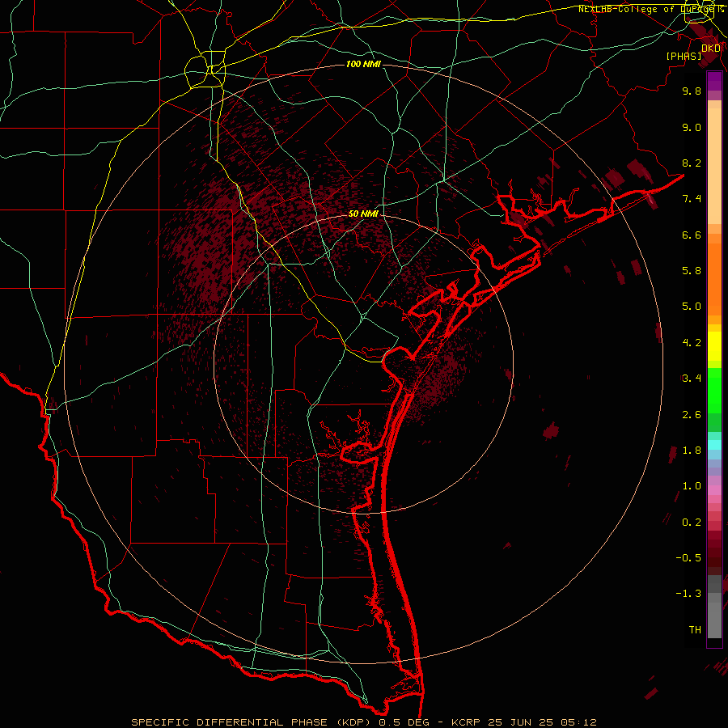The image size is (728, 728).
Task: Click the "100 NMI" range ring label
Action: (x=363, y=64)
